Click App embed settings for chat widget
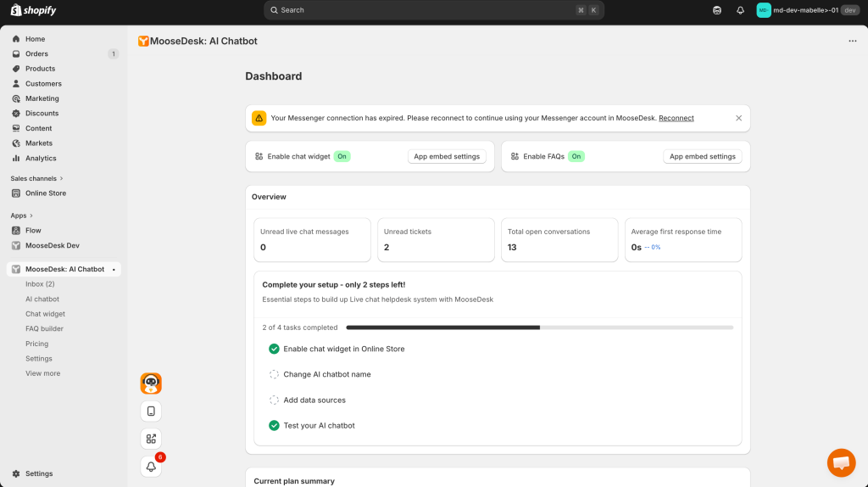 coord(447,156)
